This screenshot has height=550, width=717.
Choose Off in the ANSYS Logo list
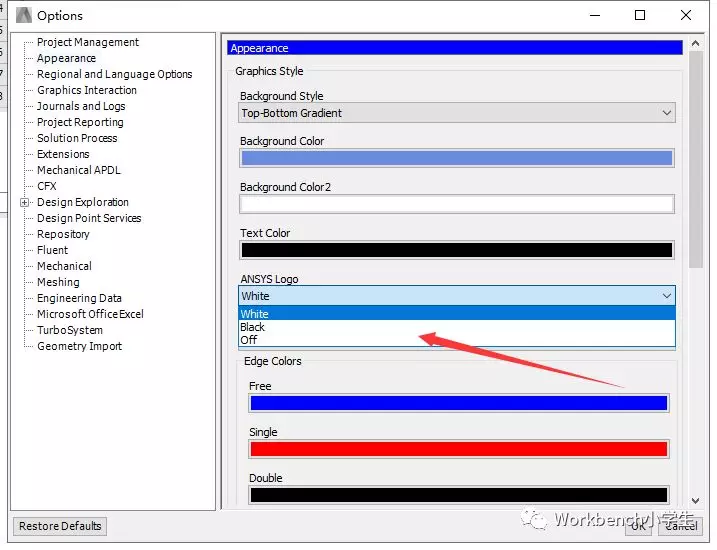(456, 340)
